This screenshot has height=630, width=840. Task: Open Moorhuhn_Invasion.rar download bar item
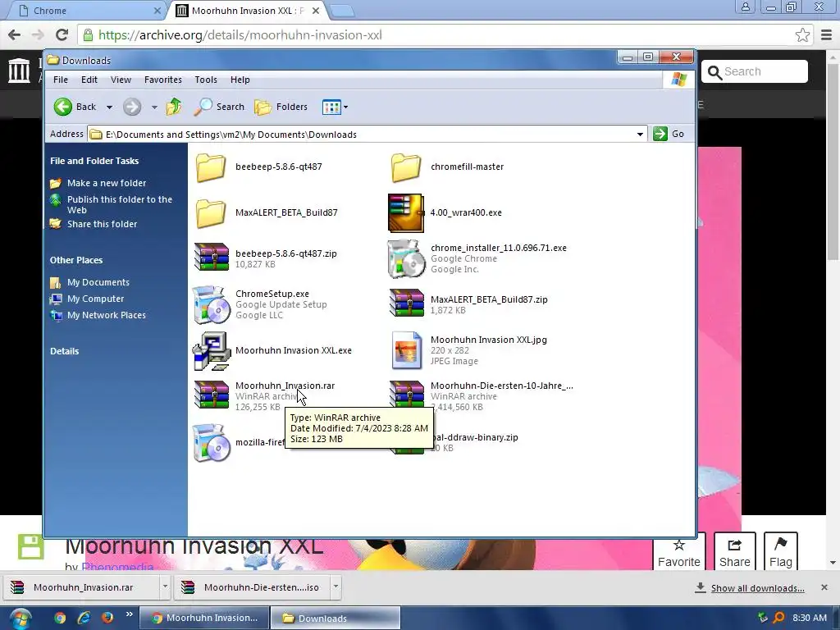click(x=81, y=587)
